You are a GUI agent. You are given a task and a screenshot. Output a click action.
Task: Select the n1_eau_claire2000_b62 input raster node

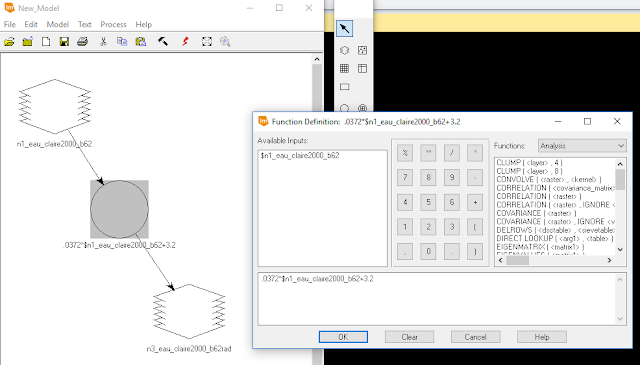[x=55, y=106]
